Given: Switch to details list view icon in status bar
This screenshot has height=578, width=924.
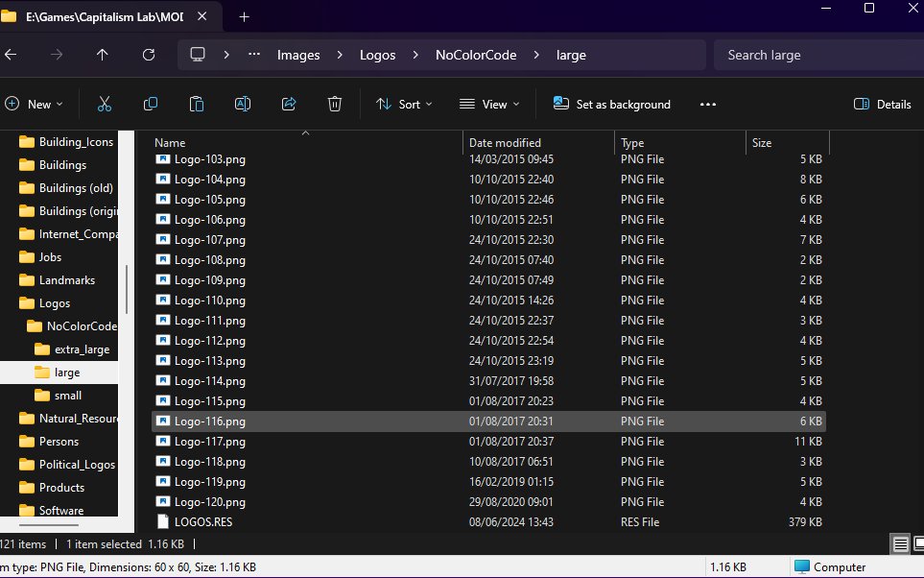Looking at the screenshot, I should click(x=900, y=543).
